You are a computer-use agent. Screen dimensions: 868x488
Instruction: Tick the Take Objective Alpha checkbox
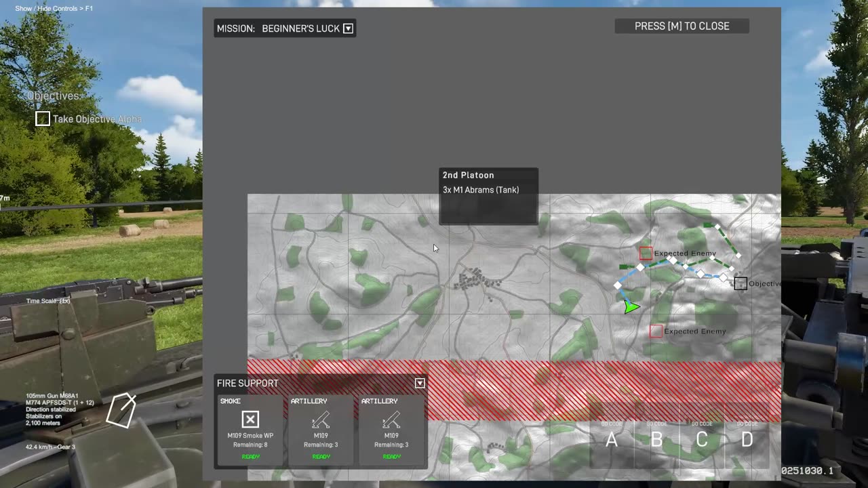(43, 119)
